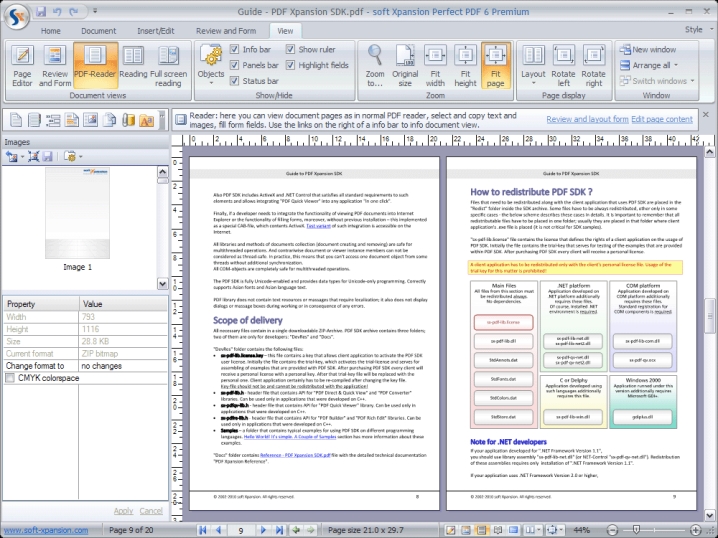Select the Full screen reading view
Screen dimensions: 718x538
[x=168, y=65]
